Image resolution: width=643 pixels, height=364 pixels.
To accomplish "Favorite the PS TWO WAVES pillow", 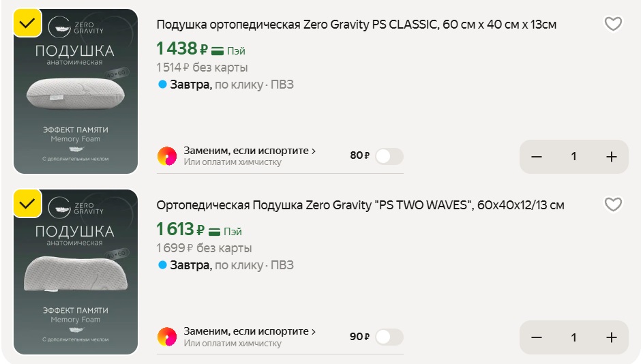I will tap(613, 205).
